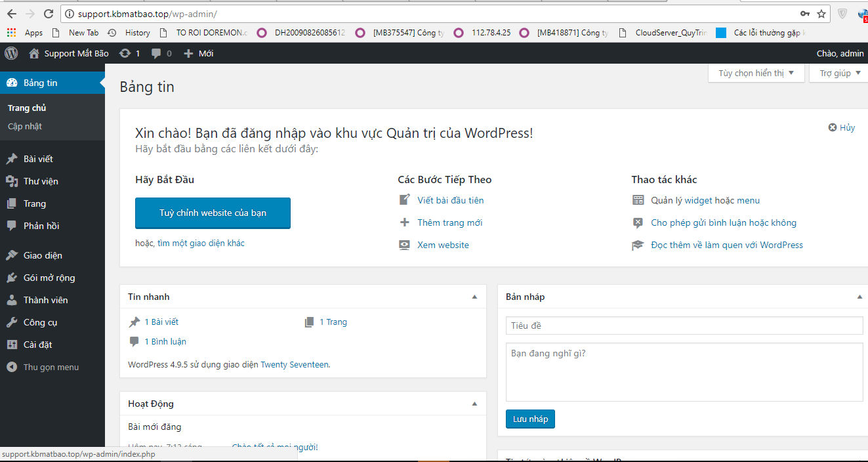Expand the Tùy chọn hiển thị dropdown

click(756, 73)
